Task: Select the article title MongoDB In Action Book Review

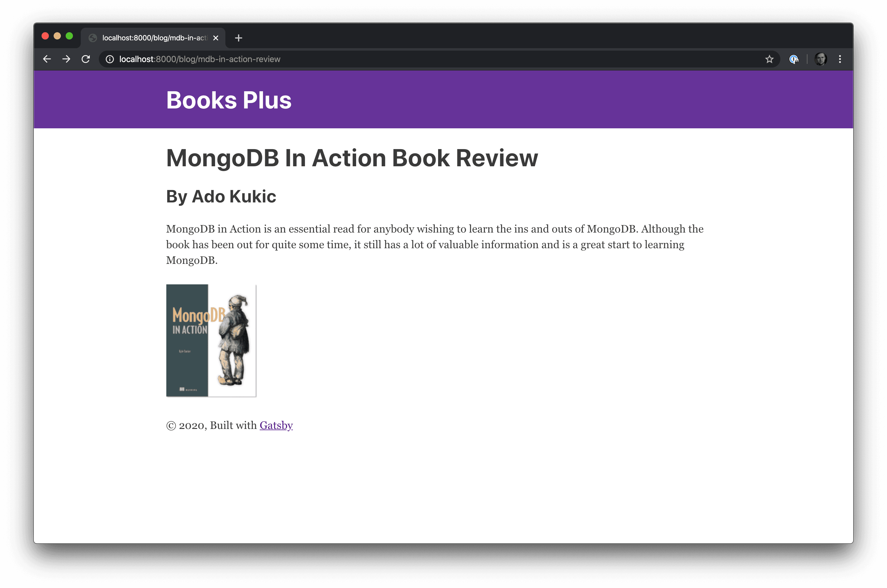Action: [352, 158]
